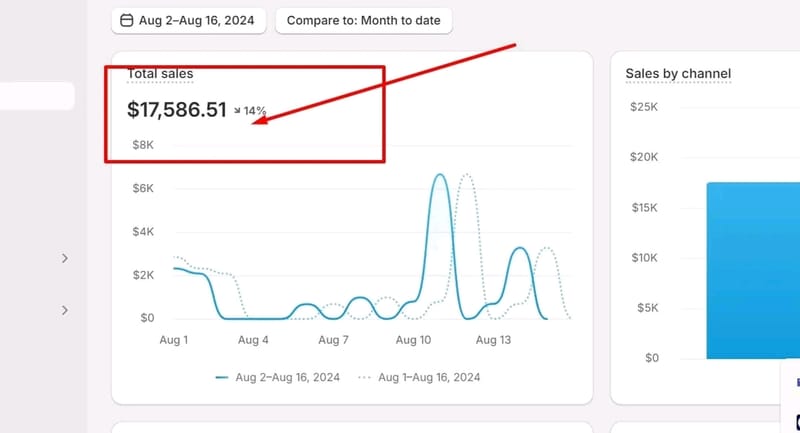The image size is (800, 433).
Task: Click the downward trend arrow beside 14%
Action: click(237, 110)
